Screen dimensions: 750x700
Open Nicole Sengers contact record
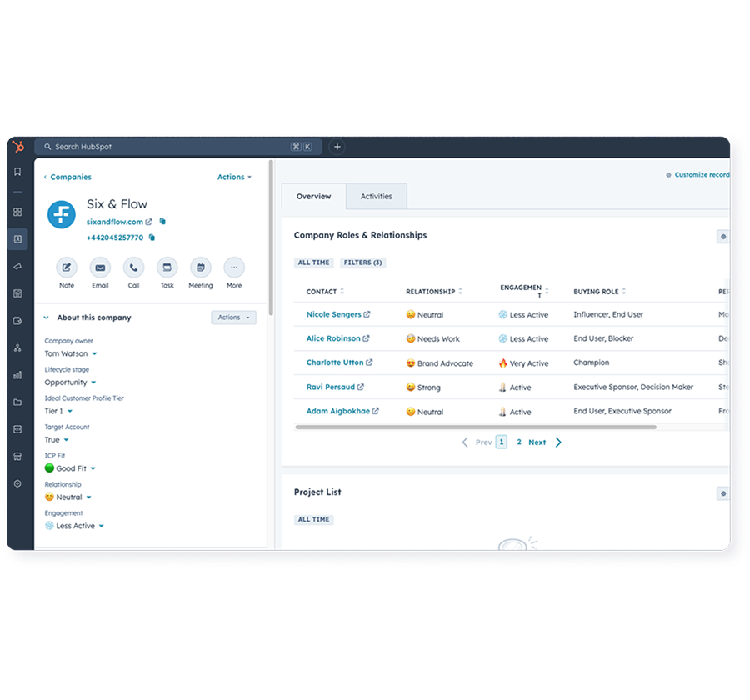pyautogui.click(x=334, y=314)
